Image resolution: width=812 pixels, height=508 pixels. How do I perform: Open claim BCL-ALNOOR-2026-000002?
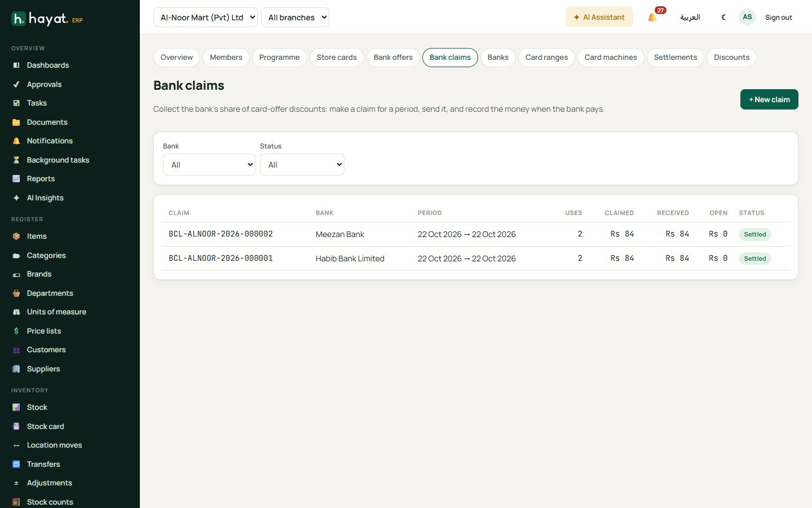click(x=220, y=234)
